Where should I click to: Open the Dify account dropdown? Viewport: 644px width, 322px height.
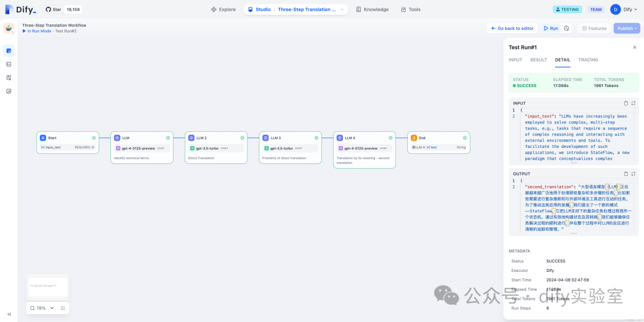(x=625, y=10)
